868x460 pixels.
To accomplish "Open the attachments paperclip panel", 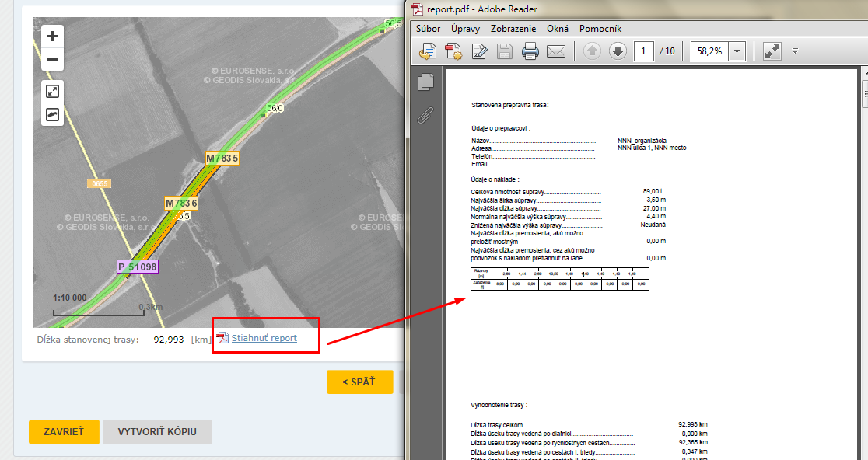I will coord(425,115).
